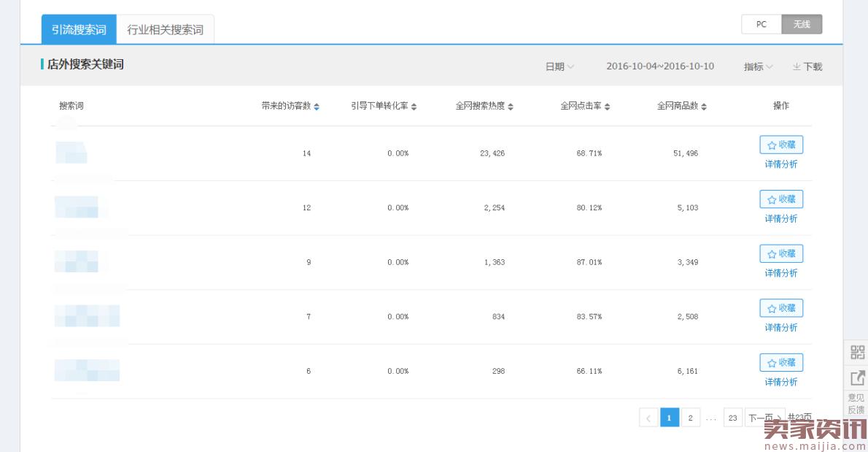Click the download icon labeled 下载
The height and width of the screenshot is (452, 868).
pos(807,66)
